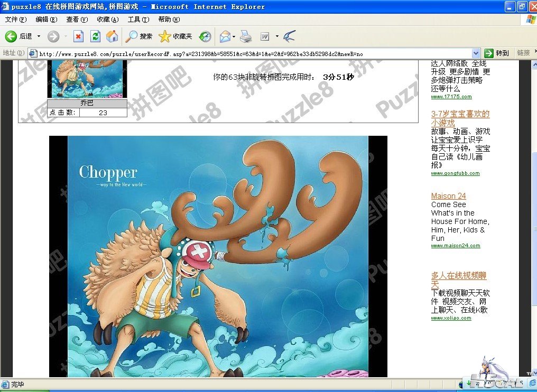The height and width of the screenshot is (392, 537).
Task: Click the address bar URL field
Action: [x=254, y=53]
